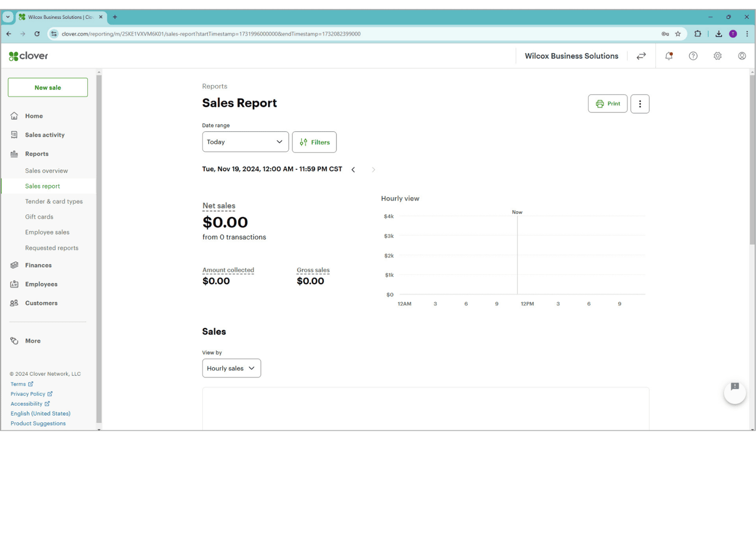This screenshot has height=540, width=756.
Task: Click the Net sales label
Action: point(219,206)
